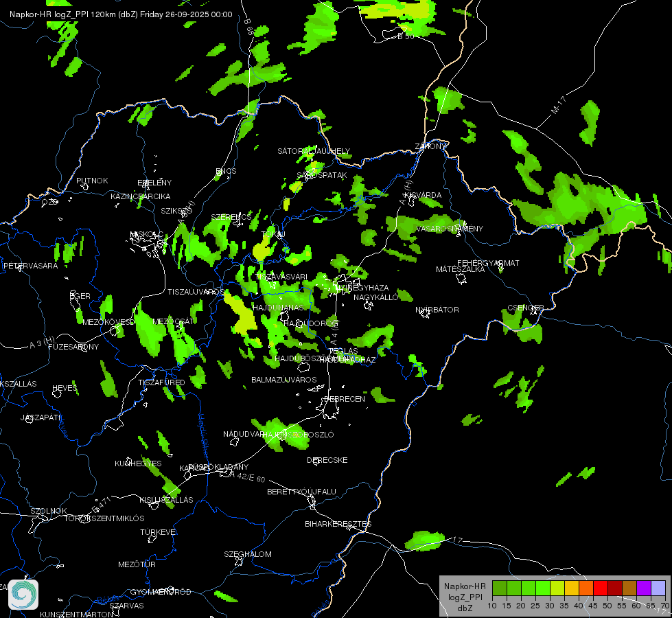Click the PUTNOK town label
Viewport: 672px width, 618px height.
click(92, 181)
